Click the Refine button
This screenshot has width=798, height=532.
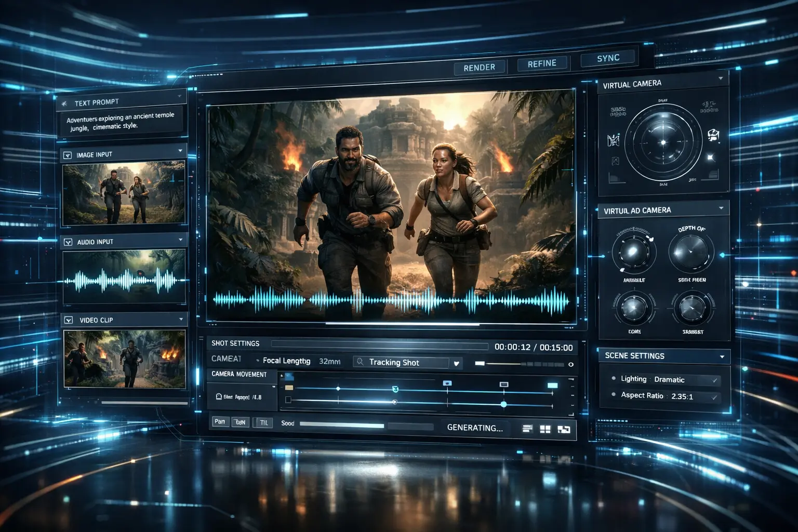pos(542,63)
